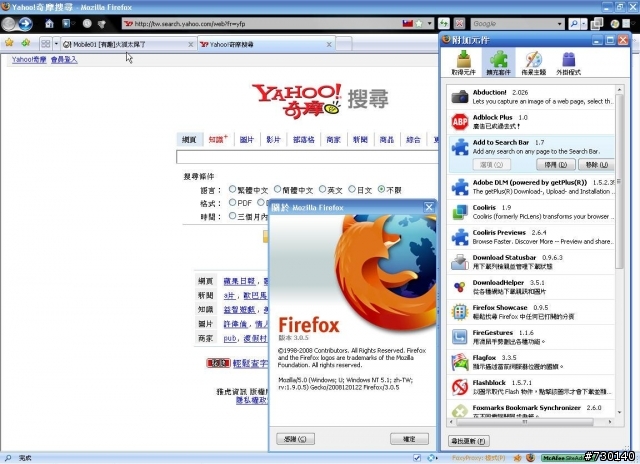This screenshot has width=640, height=464.
Task: Click the Yahoo!奇摩 link at top
Action: [x=29, y=60]
